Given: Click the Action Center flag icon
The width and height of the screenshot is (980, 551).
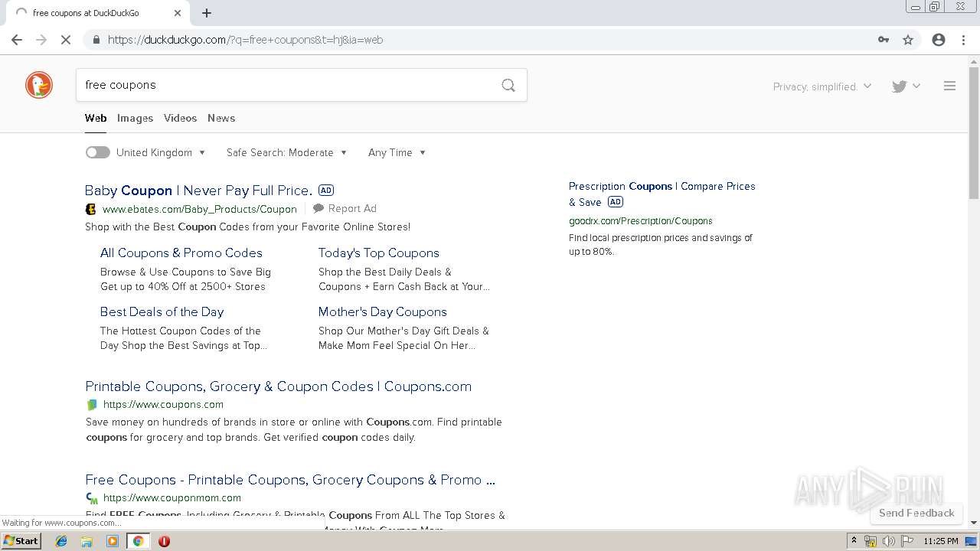Looking at the screenshot, I should tap(907, 541).
